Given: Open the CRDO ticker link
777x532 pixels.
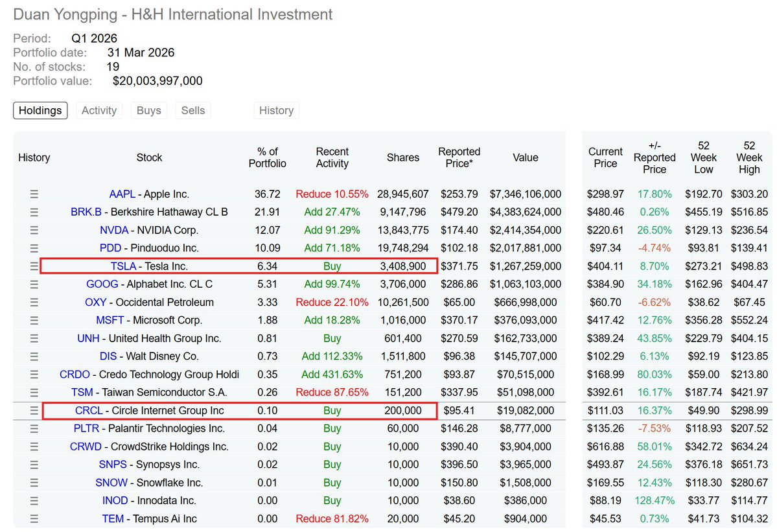Looking at the screenshot, I should pyautogui.click(x=75, y=375).
